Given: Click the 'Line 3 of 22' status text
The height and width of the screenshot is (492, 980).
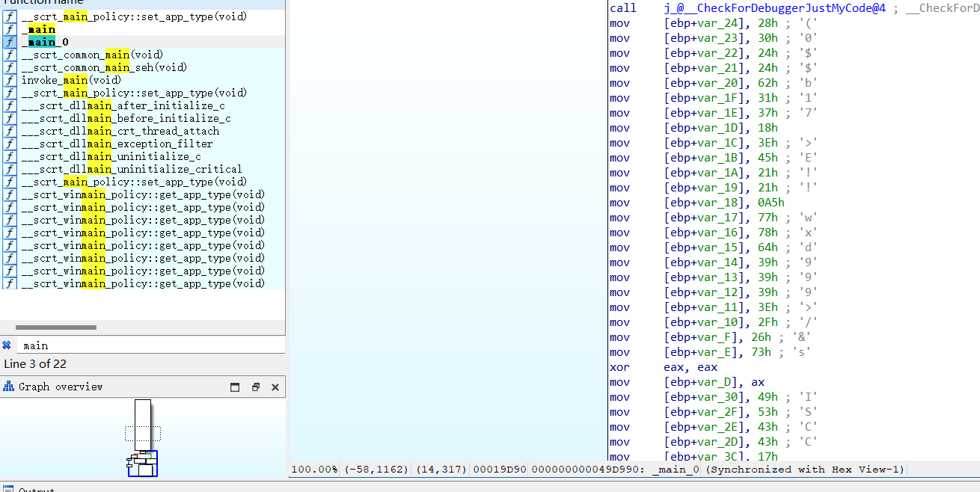Looking at the screenshot, I should coord(35,364).
